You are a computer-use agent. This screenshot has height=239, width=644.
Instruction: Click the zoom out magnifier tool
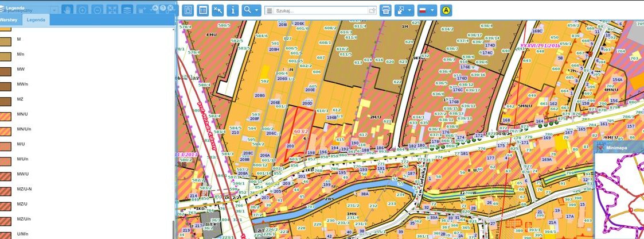pos(97,10)
